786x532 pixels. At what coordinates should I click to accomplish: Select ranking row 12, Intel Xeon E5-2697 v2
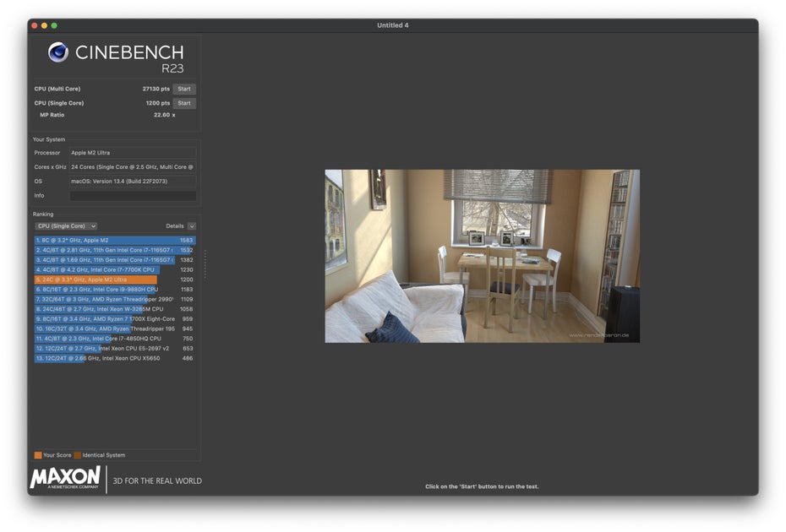(114, 348)
